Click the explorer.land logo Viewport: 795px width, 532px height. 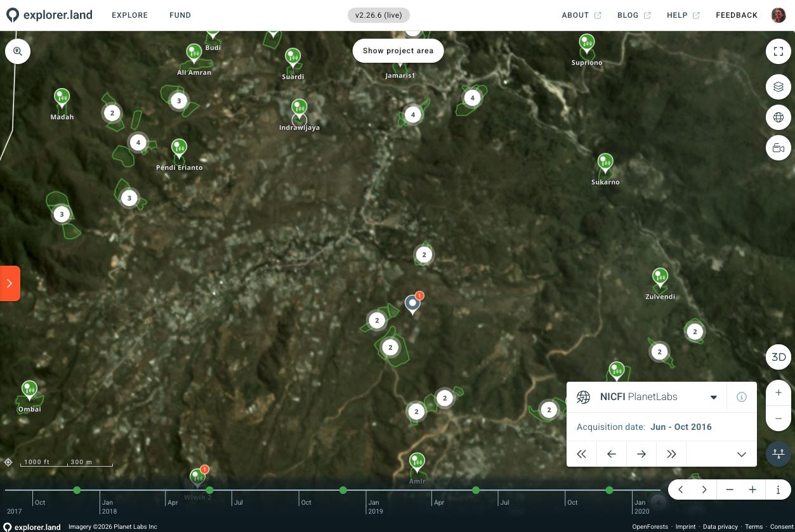[x=49, y=15]
